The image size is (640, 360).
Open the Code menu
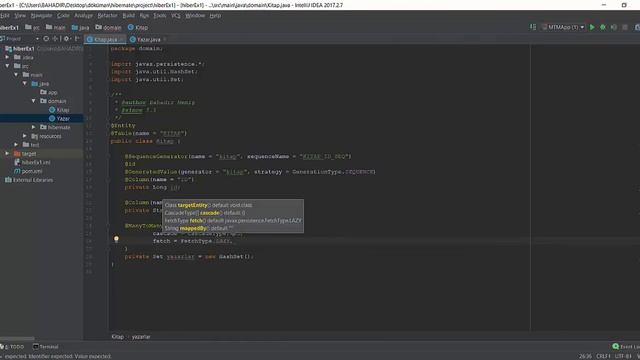[63, 16]
